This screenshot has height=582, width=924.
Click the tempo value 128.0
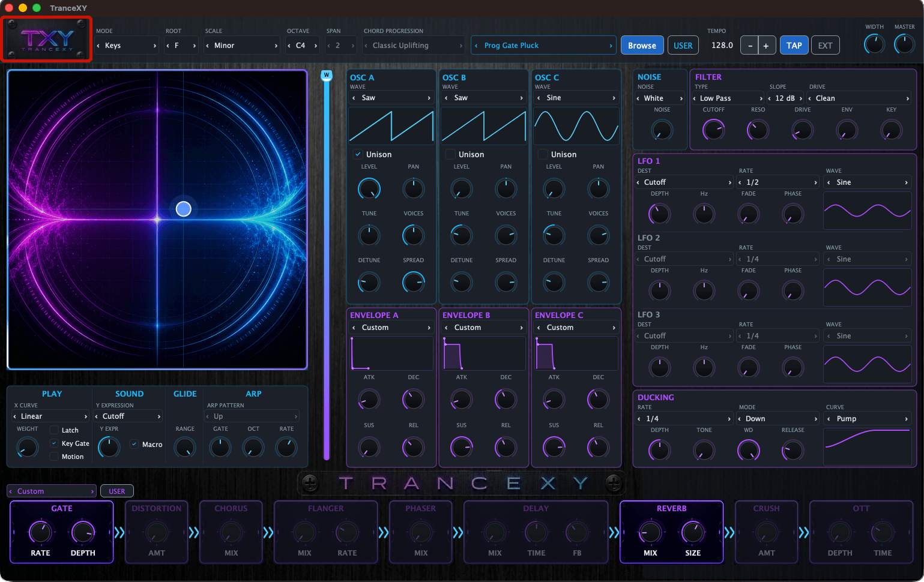click(x=722, y=46)
